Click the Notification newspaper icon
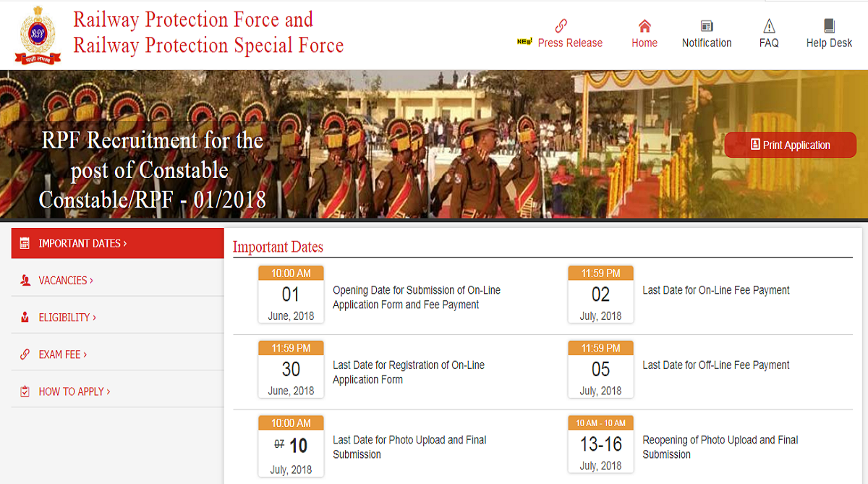The height and width of the screenshot is (484, 868). tap(707, 26)
